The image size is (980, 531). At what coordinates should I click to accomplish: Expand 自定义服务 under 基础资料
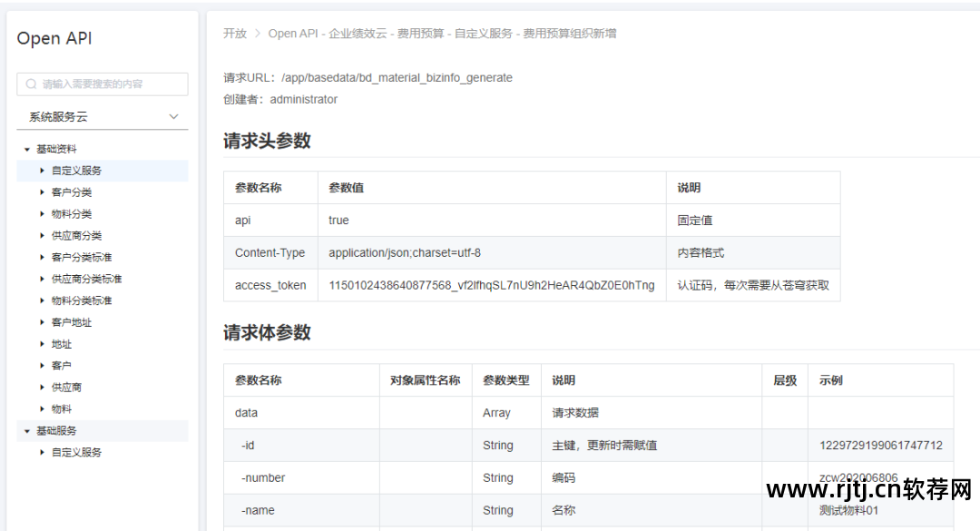tap(42, 170)
